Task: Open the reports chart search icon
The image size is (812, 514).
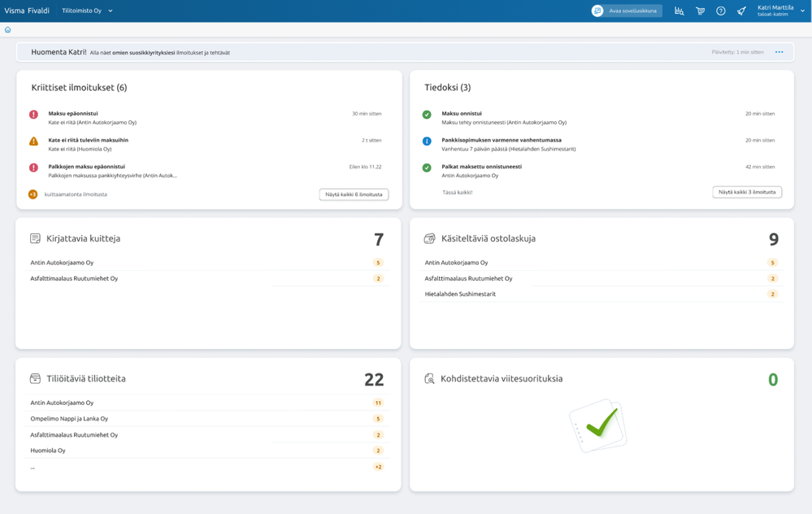Action: tap(679, 11)
